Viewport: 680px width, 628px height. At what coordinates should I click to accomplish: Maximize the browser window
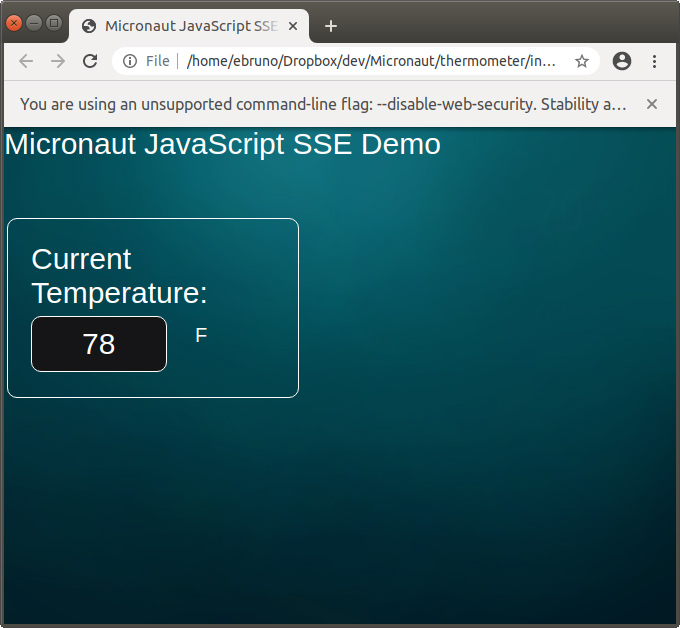pos(54,23)
